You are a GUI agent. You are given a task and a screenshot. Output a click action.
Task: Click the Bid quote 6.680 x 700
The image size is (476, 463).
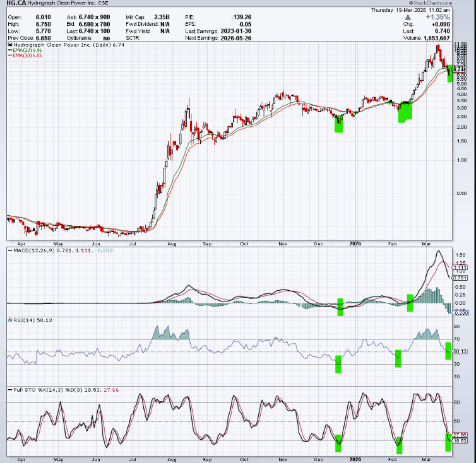point(95,24)
